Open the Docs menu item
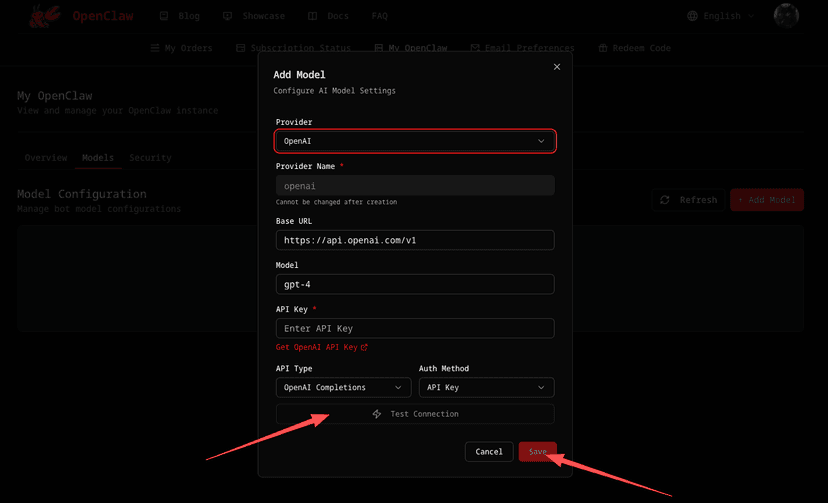 (x=338, y=16)
